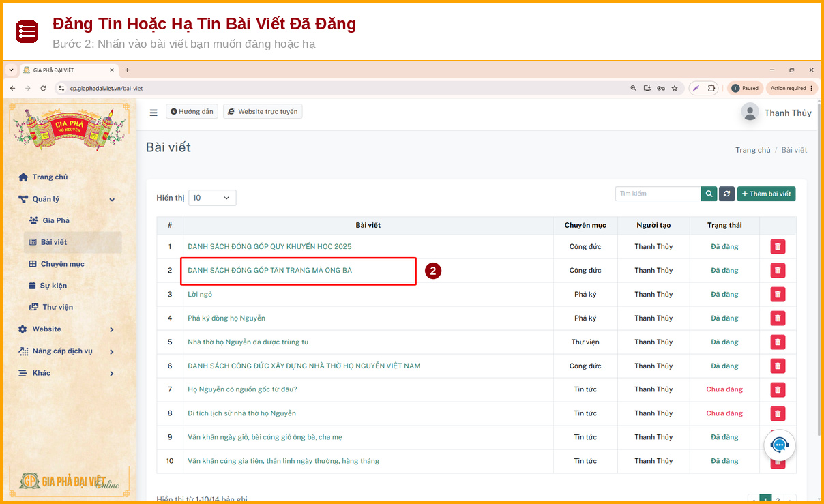
Task: Click Chưa đăng status of row 7
Action: coord(724,389)
